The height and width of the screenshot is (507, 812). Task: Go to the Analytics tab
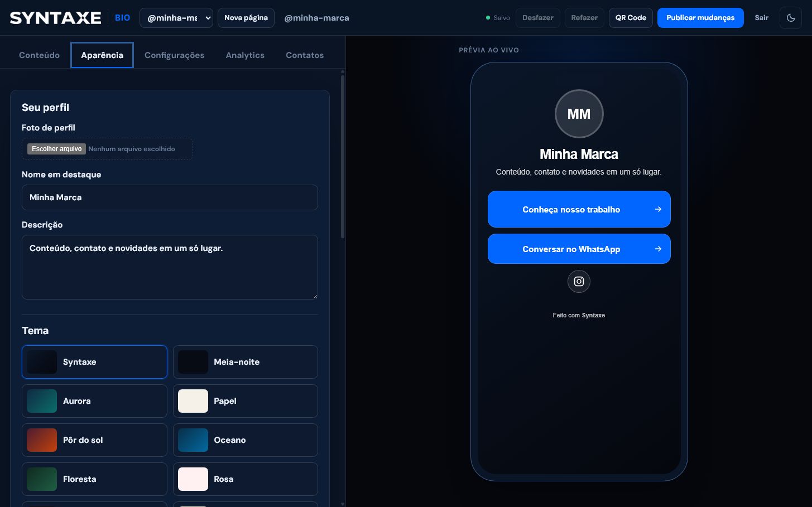tap(245, 55)
